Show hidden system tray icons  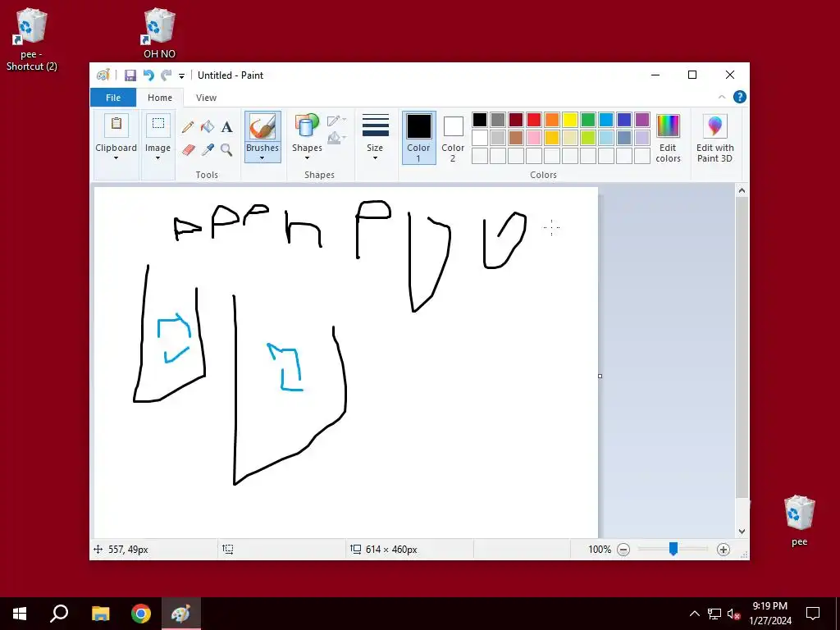coord(694,614)
